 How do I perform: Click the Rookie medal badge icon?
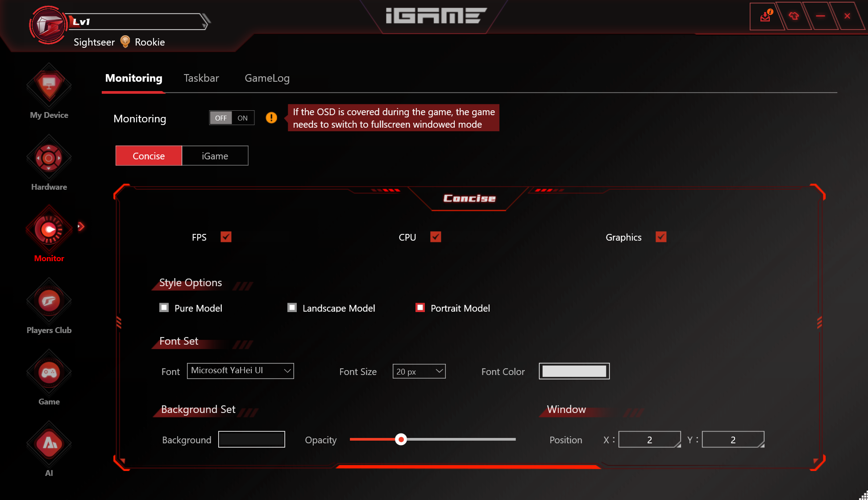pos(125,42)
